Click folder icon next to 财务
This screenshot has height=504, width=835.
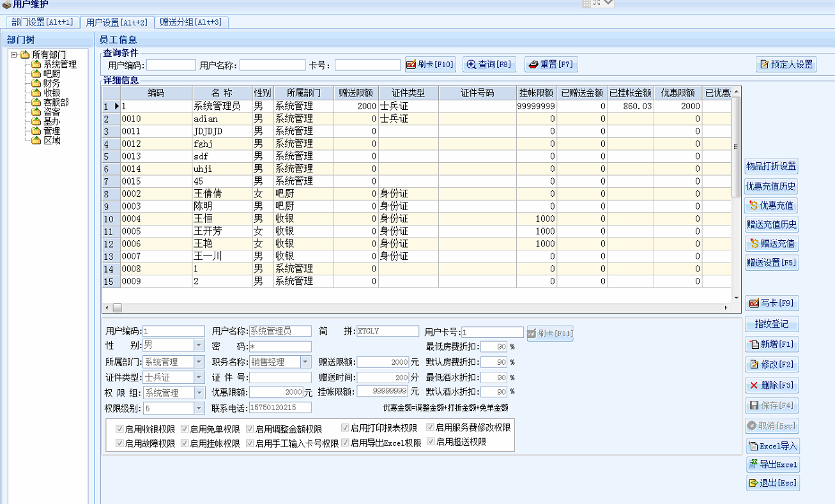point(36,83)
